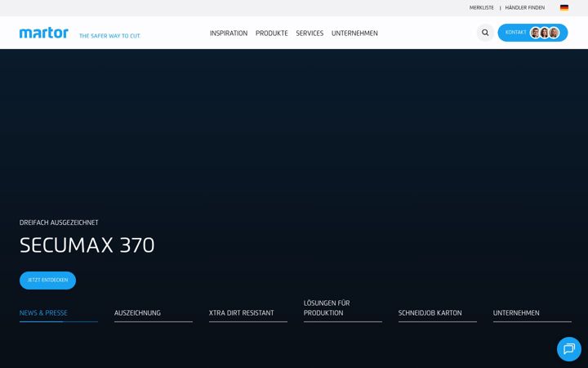Image resolution: width=588 pixels, height=368 pixels.
Task: Click the SECUMAX 370 headline
Action: pos(87,245)
